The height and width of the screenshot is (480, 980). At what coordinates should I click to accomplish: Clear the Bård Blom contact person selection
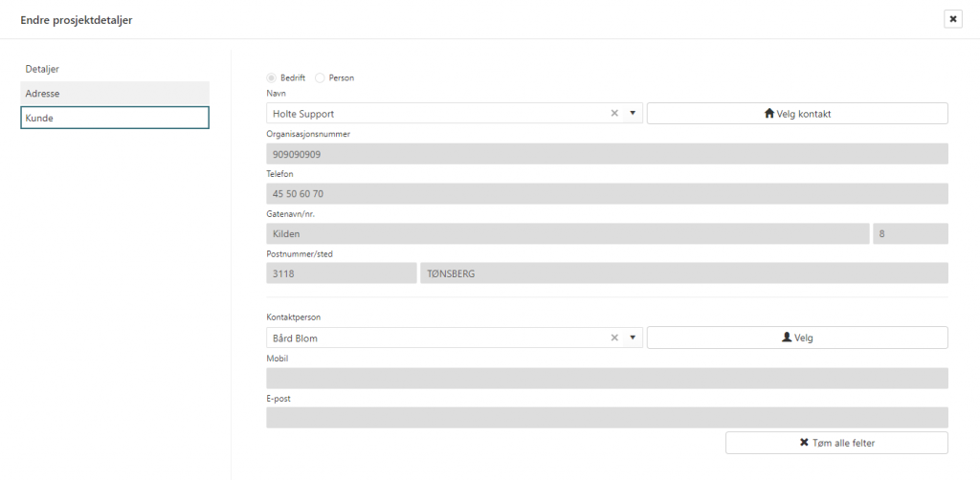coord(614,338)
